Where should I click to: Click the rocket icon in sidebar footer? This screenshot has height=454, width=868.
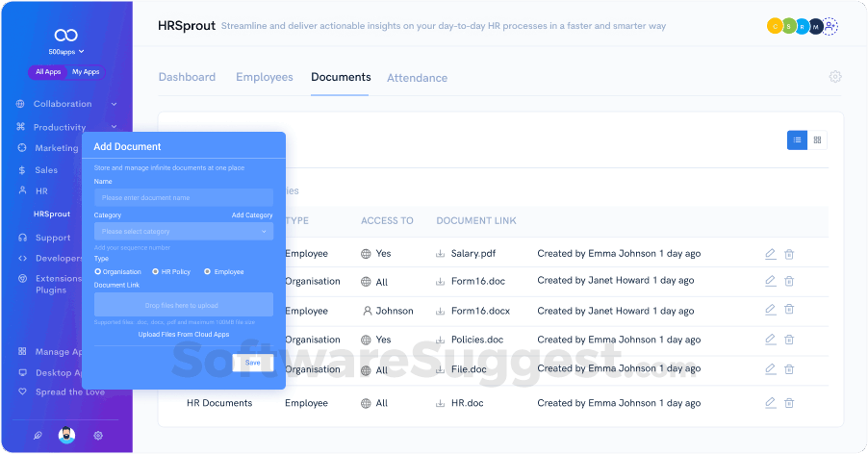click(x=38, y=435)
